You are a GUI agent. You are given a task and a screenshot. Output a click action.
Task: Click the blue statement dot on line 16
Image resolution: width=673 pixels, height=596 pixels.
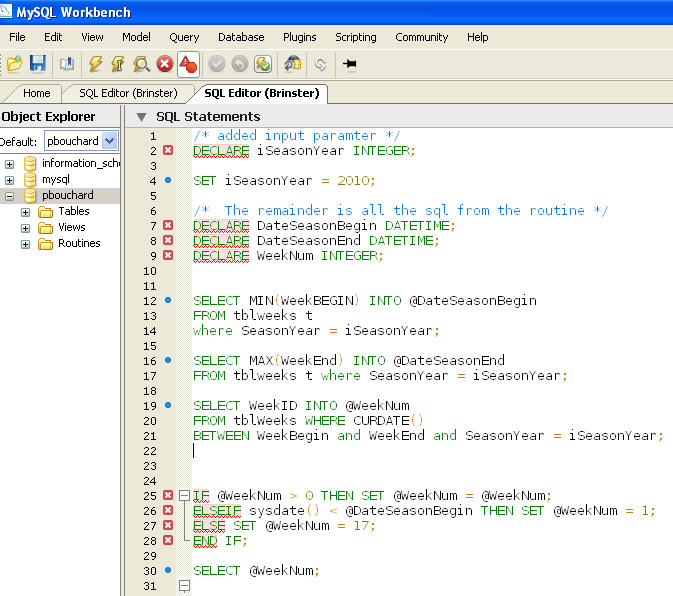click(168, 360)
